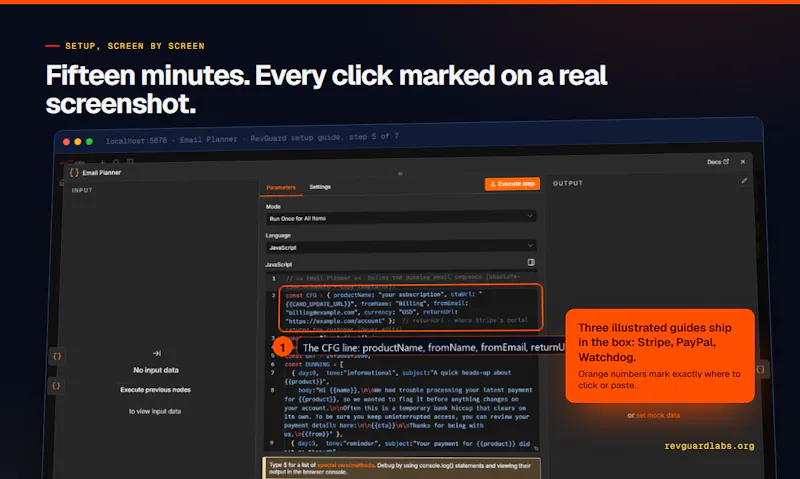Open the Settings tab
This screenshot has width=800, height=479.
point(320,187)
